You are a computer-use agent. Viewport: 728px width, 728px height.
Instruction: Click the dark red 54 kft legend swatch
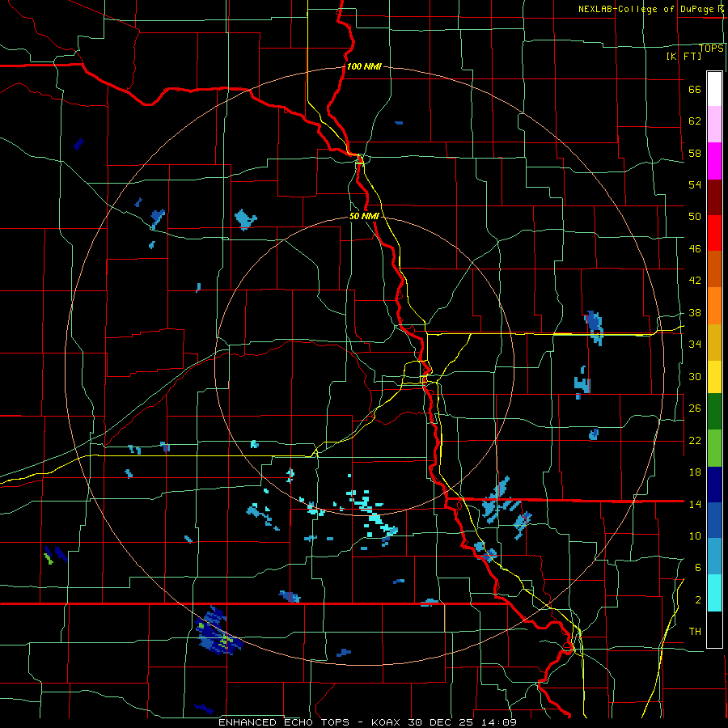[714, 197]
